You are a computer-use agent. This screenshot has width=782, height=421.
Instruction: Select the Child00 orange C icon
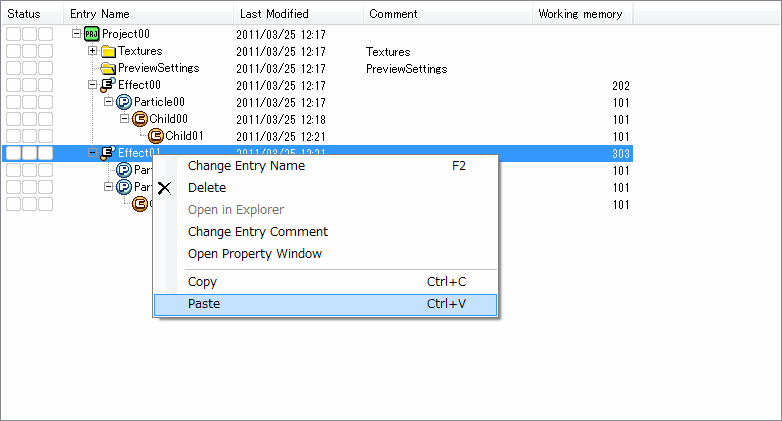(x=141, y=119)
